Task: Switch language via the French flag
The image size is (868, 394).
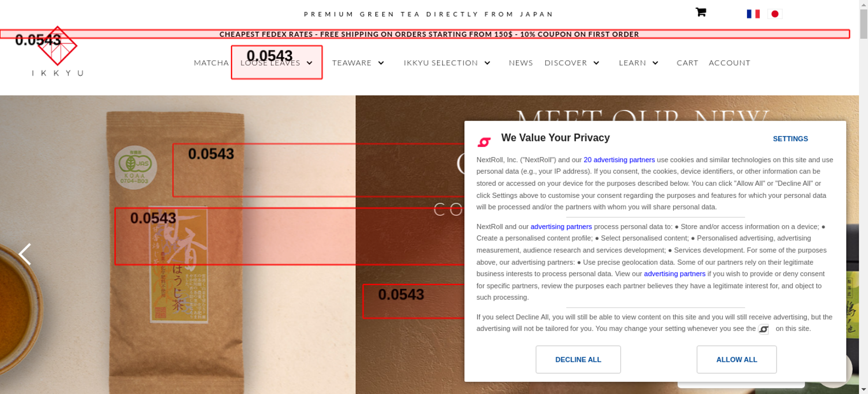Action: pyautogui.click(x=753, y=14)
